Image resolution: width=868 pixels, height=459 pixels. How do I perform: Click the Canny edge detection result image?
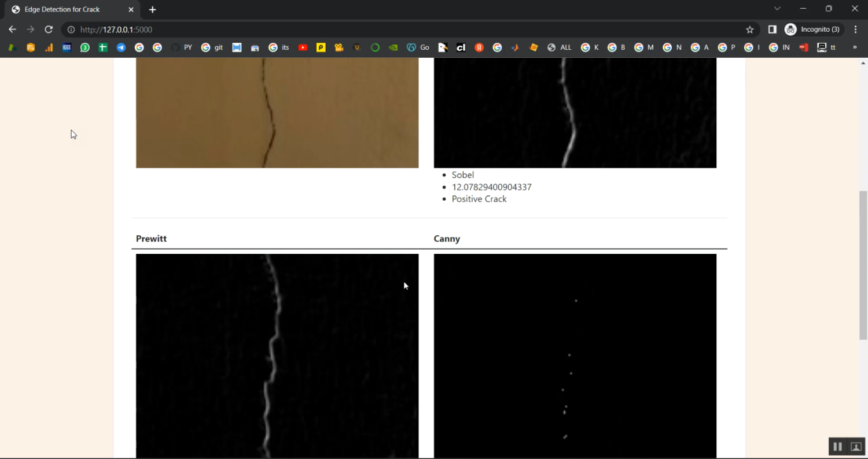point(575,356)
